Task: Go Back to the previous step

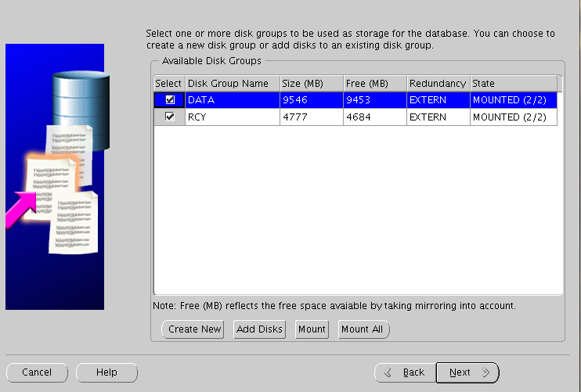Action: click(x=406, y=372)
